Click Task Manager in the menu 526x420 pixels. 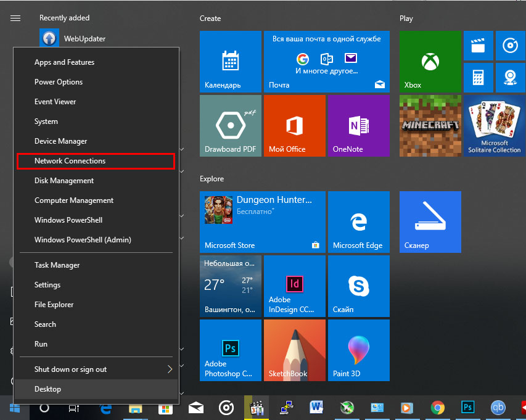[57, 265]
